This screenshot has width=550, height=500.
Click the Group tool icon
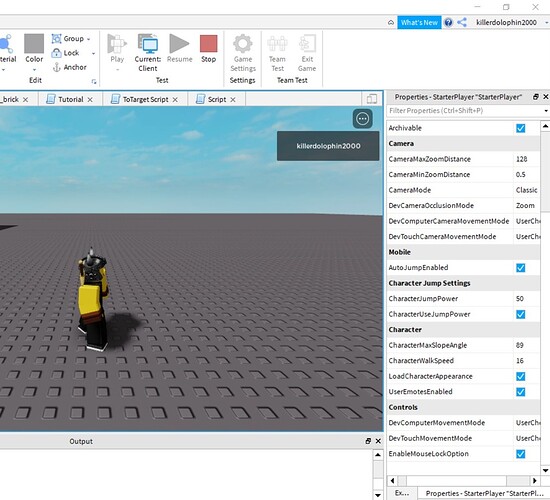tap(56, 39)
